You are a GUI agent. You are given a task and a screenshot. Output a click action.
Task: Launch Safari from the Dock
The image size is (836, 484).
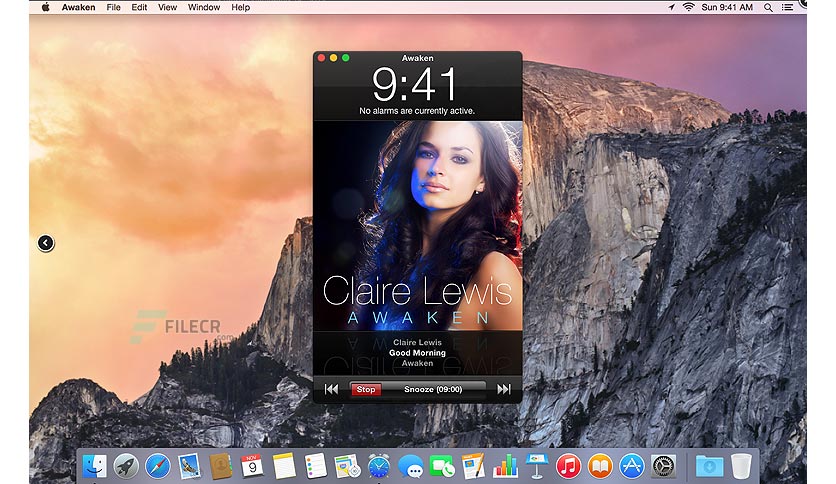pos(158,466)
